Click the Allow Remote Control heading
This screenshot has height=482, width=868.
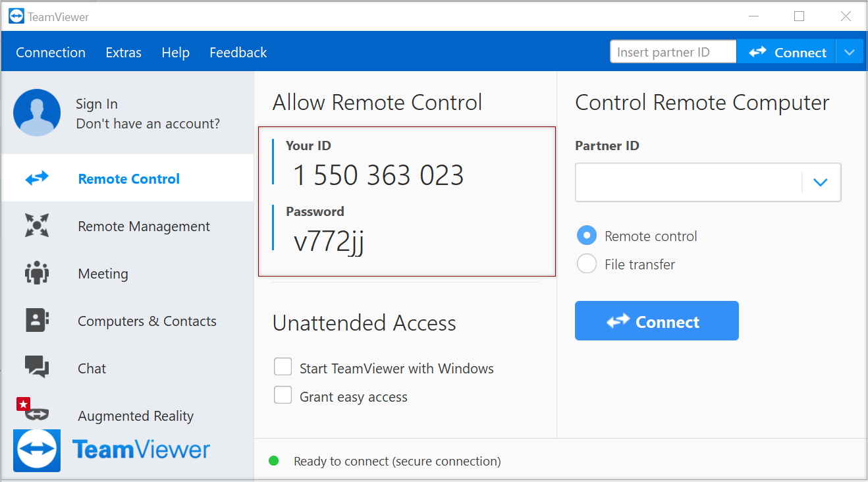377,102
